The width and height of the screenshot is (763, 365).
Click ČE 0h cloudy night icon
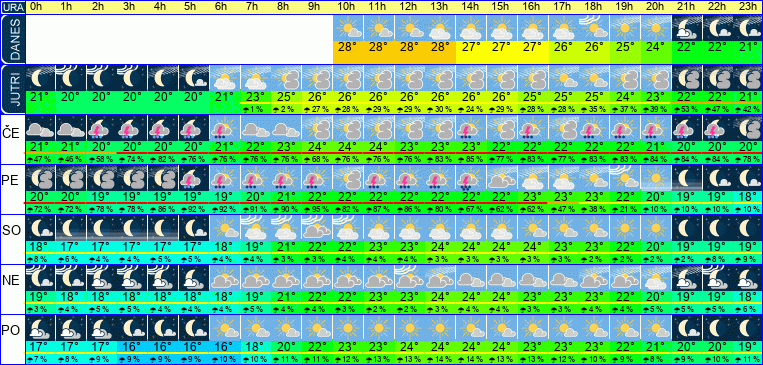(40, 128)
